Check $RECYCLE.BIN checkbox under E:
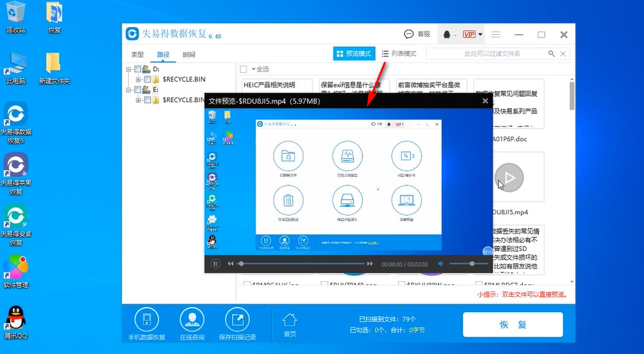 coord(147,100)
